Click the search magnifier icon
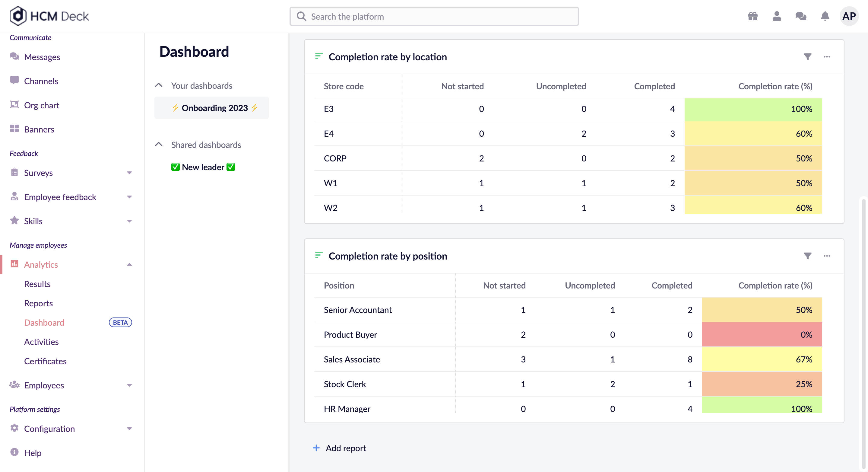The height and width of the screenshot is (472, 868). click(301, 17)
